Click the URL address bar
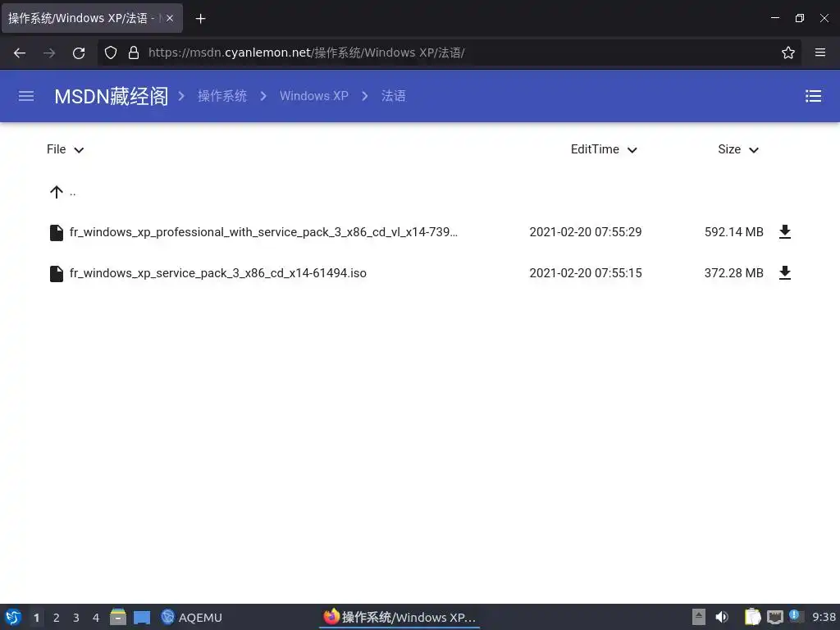This screenshot has height=630, width=840. tap(449, 52)
